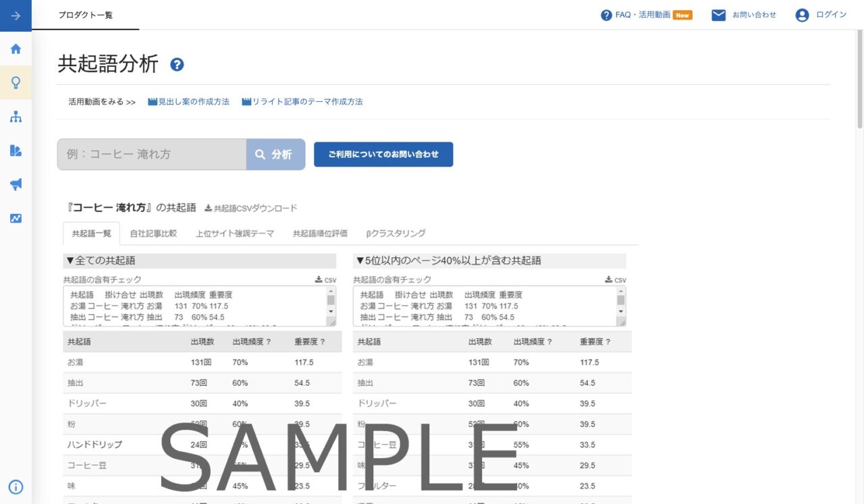Open the リライト記事のテーマ作成方法 video link

coord(302,102)
